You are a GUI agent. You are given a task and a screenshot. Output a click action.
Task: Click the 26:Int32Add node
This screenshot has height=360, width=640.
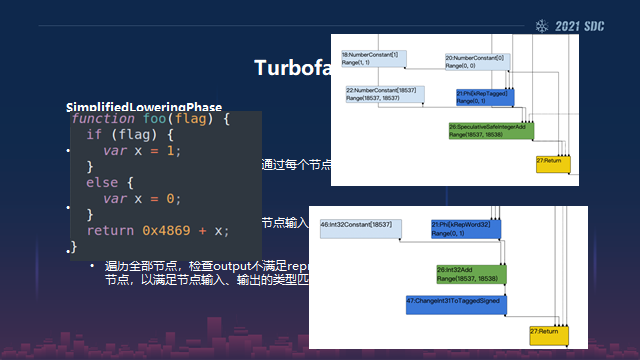tap(471, 274)
